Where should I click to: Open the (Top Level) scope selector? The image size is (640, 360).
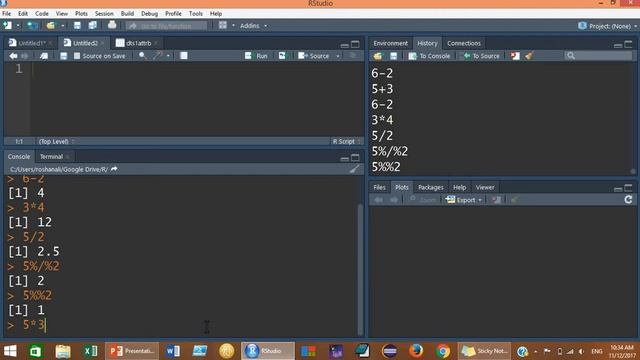click(x=56, y=141)
